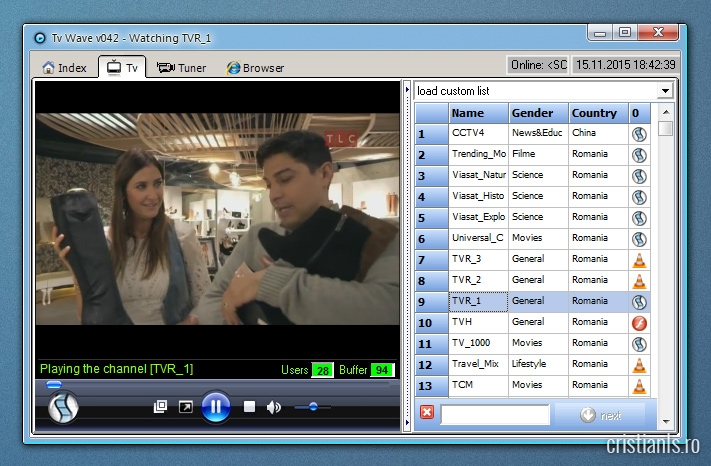Click the SopCast icon for CCTV4
The image size is (711, 466).
639,134
